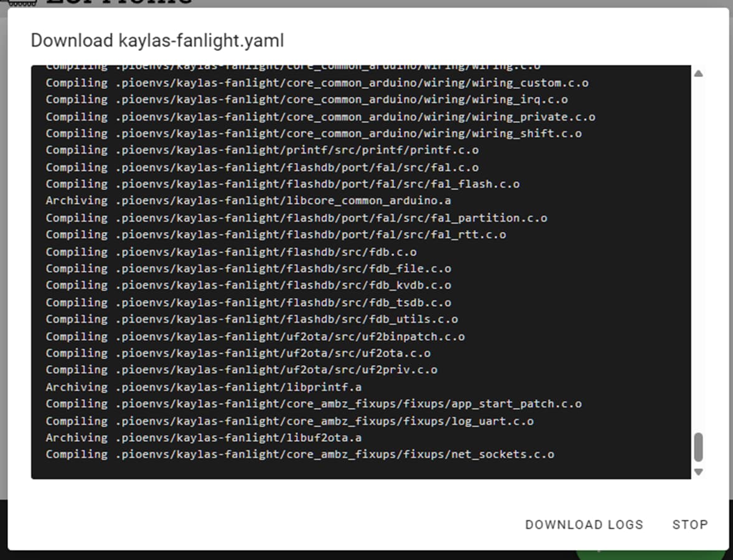Select the net_sockets.c.o compiling log line
This screenshot has height=560, width=733.
pos(300,454)
